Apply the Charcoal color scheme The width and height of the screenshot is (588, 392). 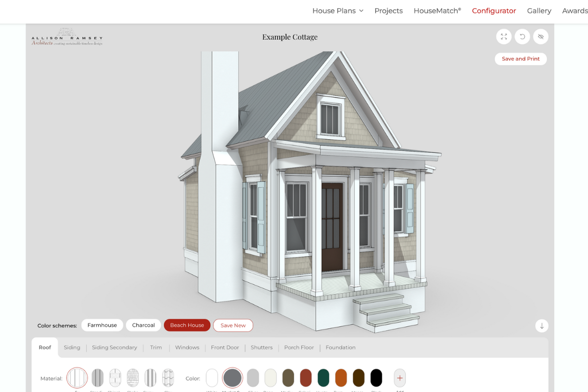pyautogui.click(x=144, y=325)
